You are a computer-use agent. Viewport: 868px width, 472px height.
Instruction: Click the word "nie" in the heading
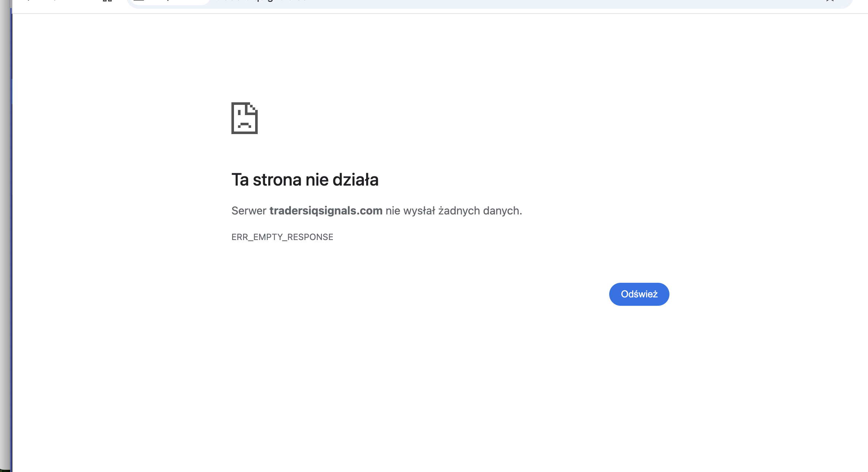(317, 180)
